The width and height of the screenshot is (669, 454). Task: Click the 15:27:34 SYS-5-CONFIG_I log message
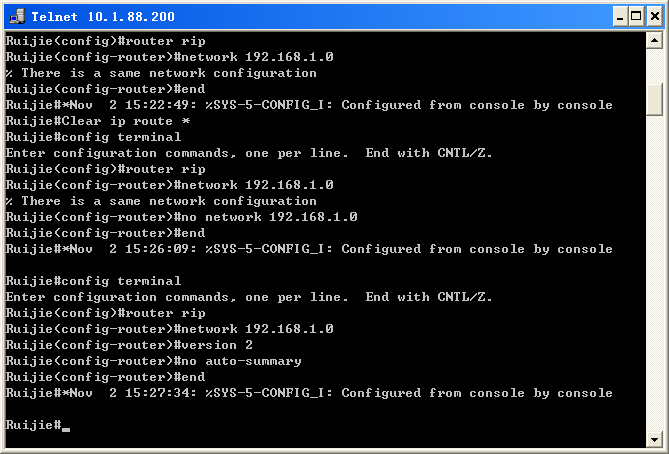point(308,393)
